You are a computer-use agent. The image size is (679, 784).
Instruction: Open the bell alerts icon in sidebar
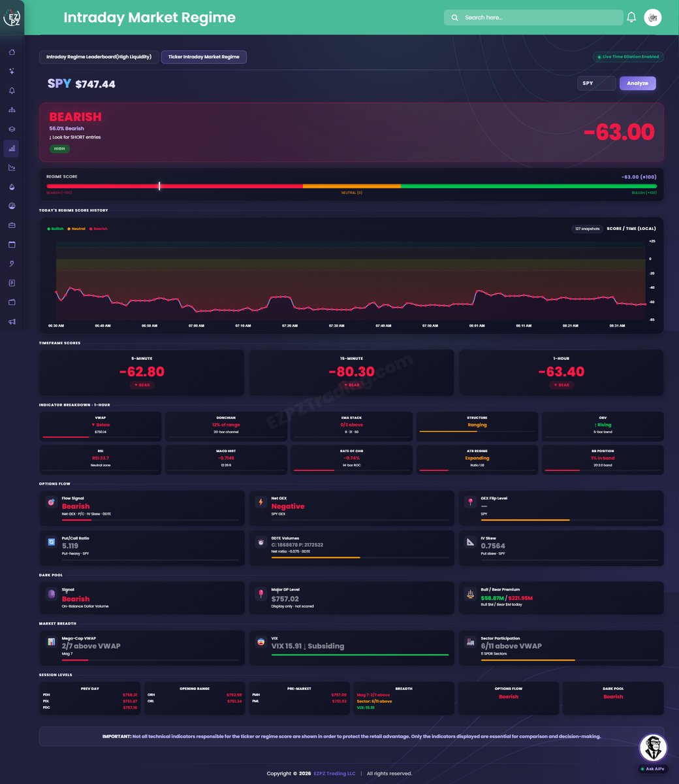(x=12, y=91)
